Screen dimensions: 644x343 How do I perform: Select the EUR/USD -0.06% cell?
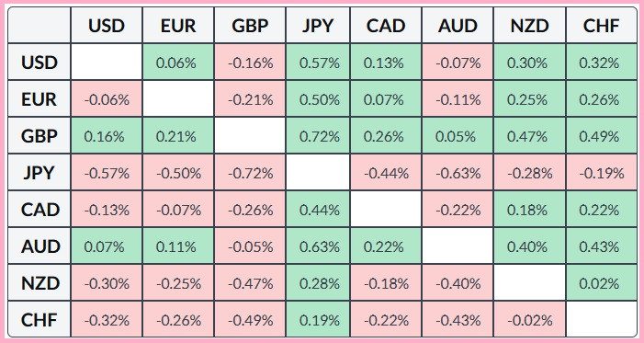click(107, 99)
